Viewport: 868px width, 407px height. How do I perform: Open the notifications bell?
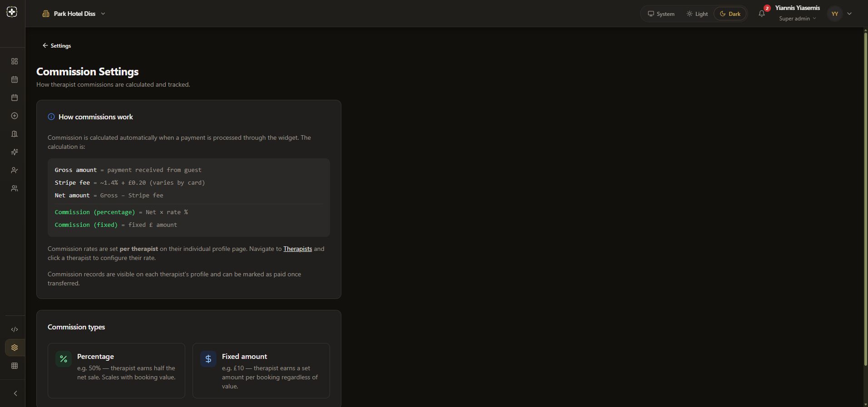coord(762,14)
